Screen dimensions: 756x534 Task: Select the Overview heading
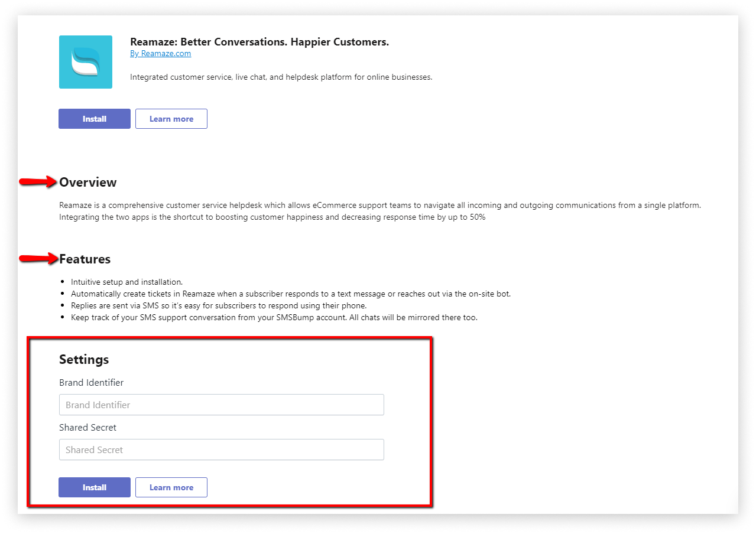88,182
